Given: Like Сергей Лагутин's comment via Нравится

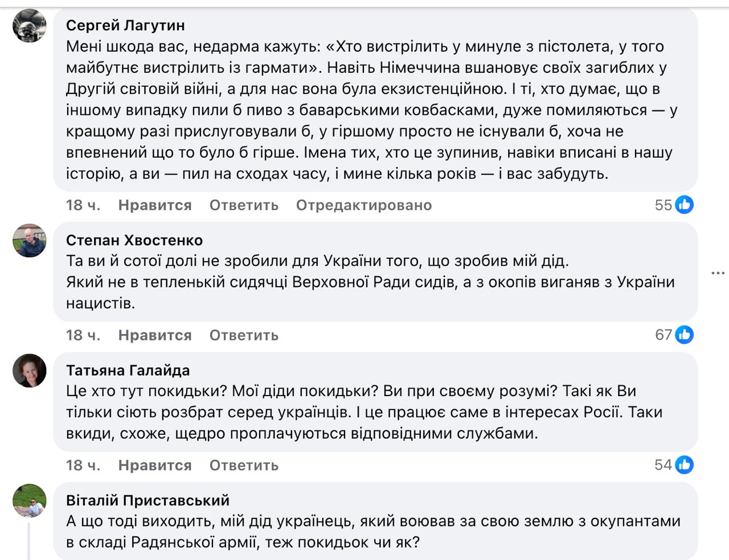Looking at the screenshot, I should pos(155,205).
